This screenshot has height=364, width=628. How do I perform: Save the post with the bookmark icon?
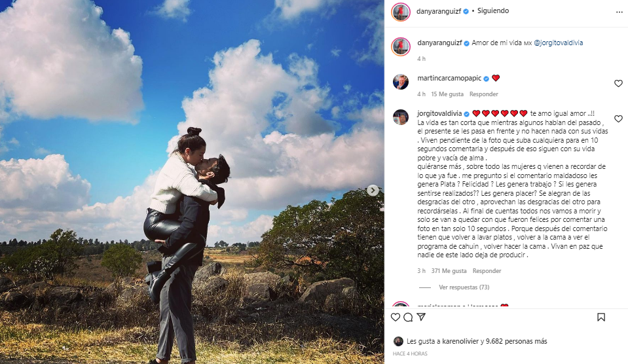tap(601, 317)
